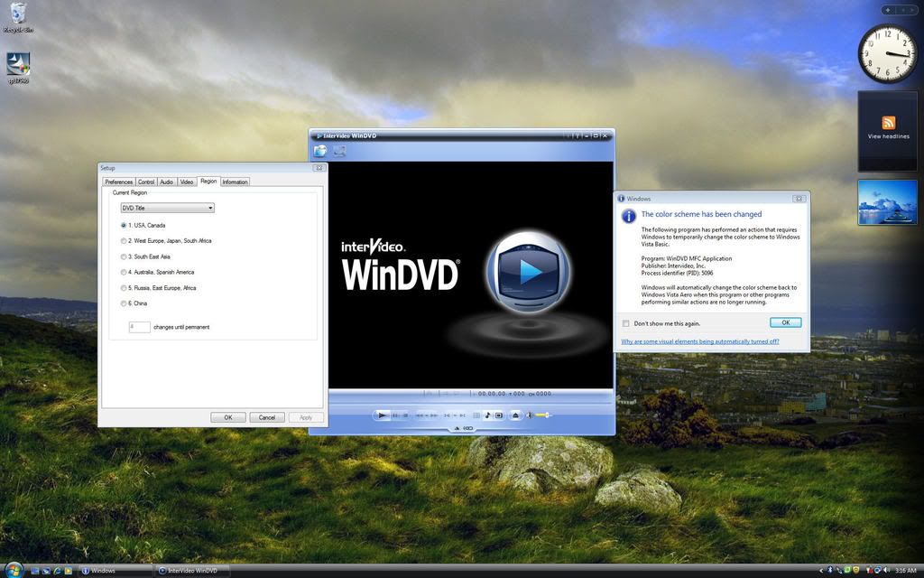Tick the "Don't show me this again" checkbox
This screenshot has height=578, width=924.
coord(626,323)
